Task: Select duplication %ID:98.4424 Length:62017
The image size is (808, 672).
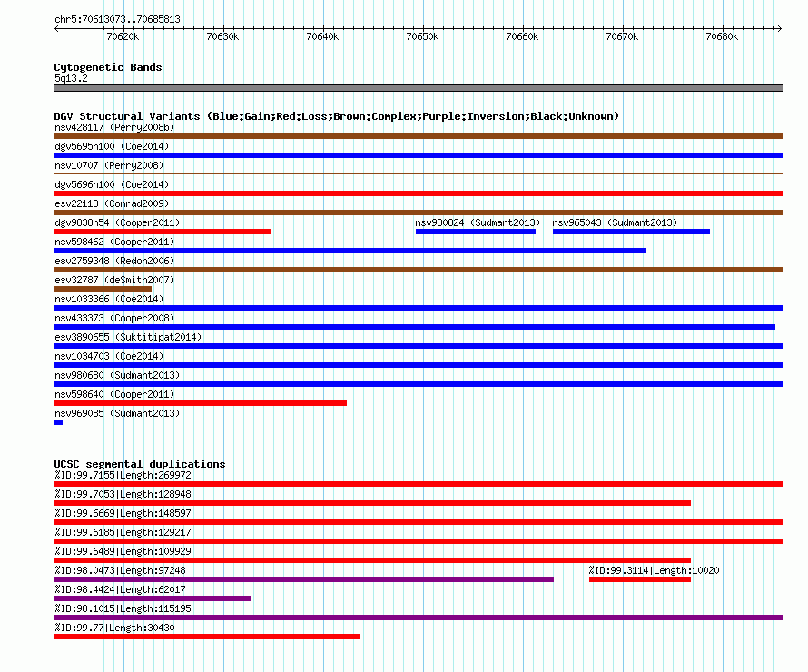Action: [x=120, y=589]
